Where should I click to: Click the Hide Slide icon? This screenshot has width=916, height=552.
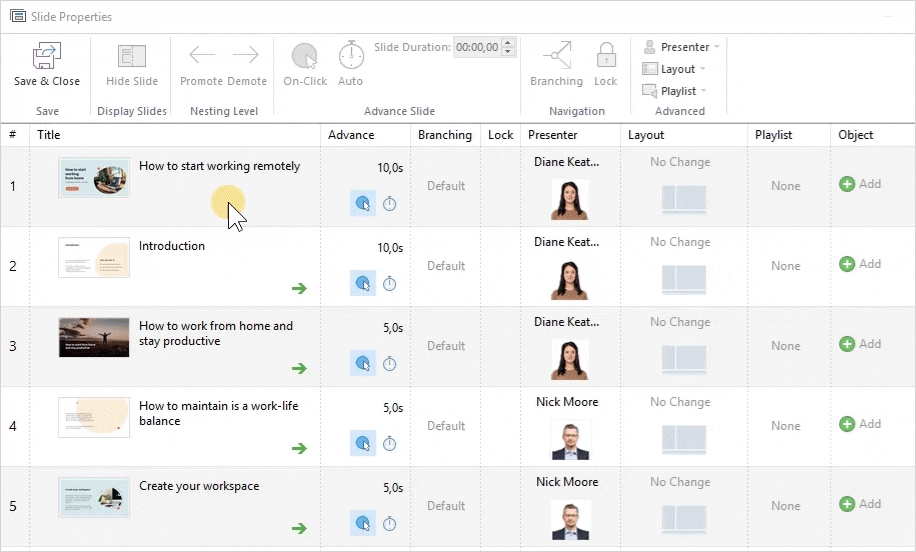coord(132,56)
